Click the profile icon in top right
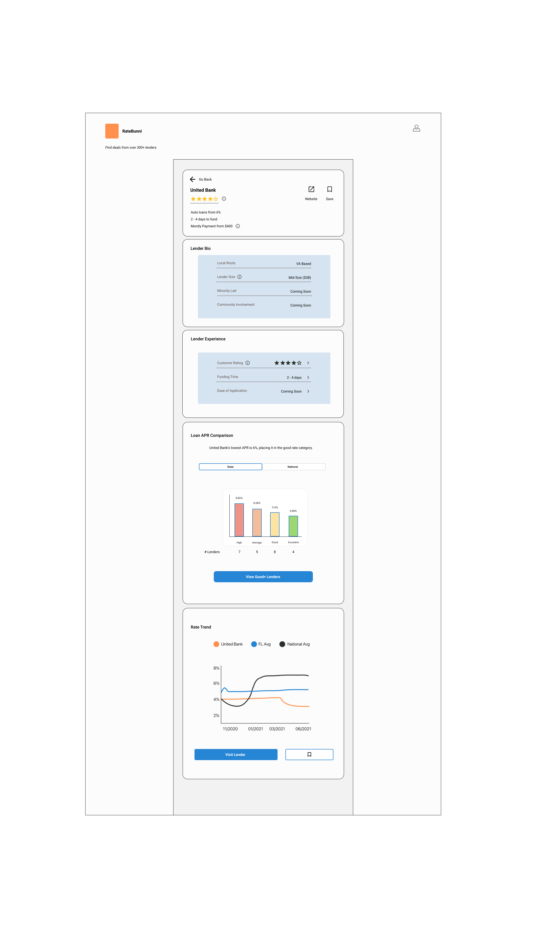This screenshot has height=935, width=560. [x=417, y=128]
